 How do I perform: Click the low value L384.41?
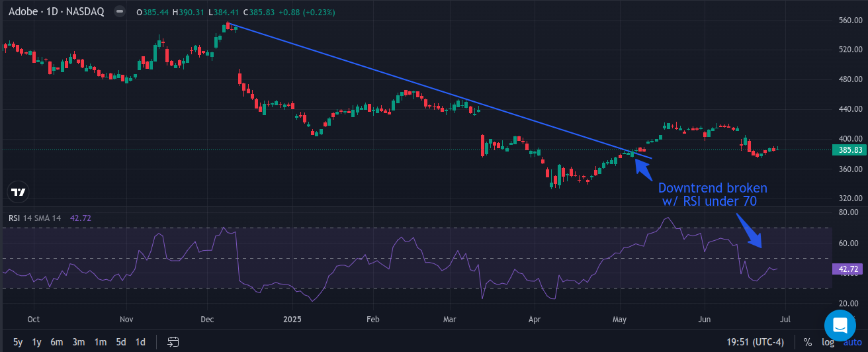point(224,12)
